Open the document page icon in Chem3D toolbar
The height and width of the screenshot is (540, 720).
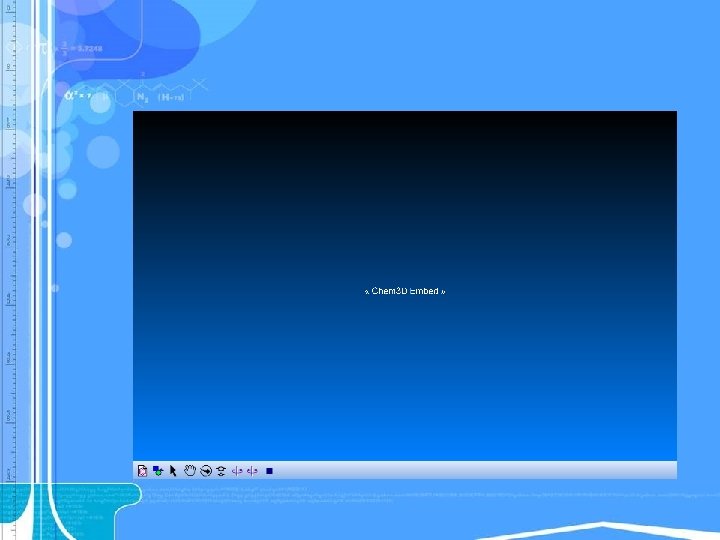click(142, 471)
